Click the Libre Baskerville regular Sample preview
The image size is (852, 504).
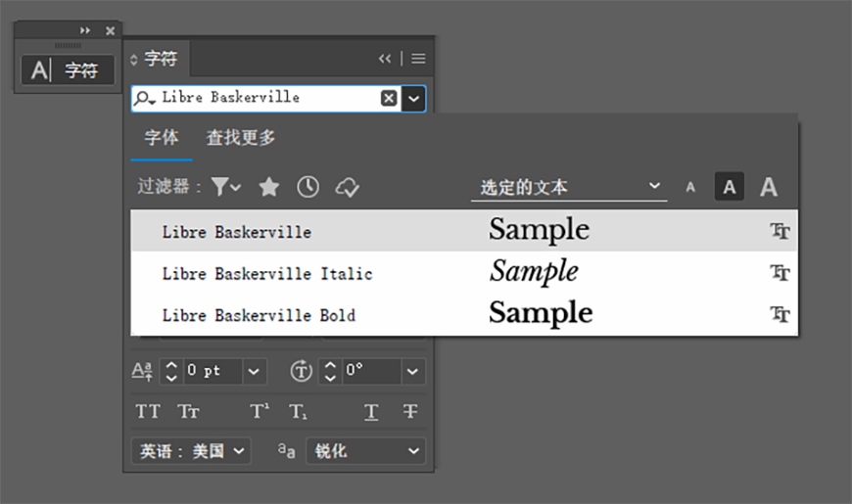click(539, 230)
